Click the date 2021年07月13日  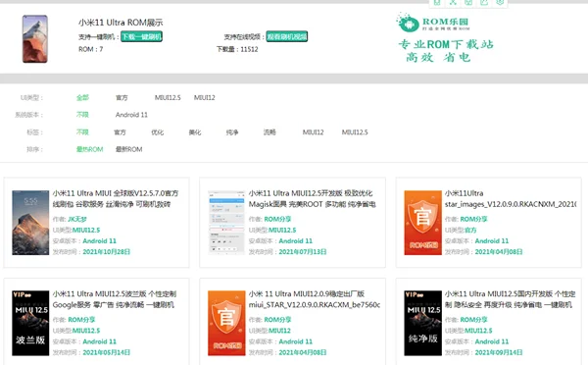tap(303, 251)
